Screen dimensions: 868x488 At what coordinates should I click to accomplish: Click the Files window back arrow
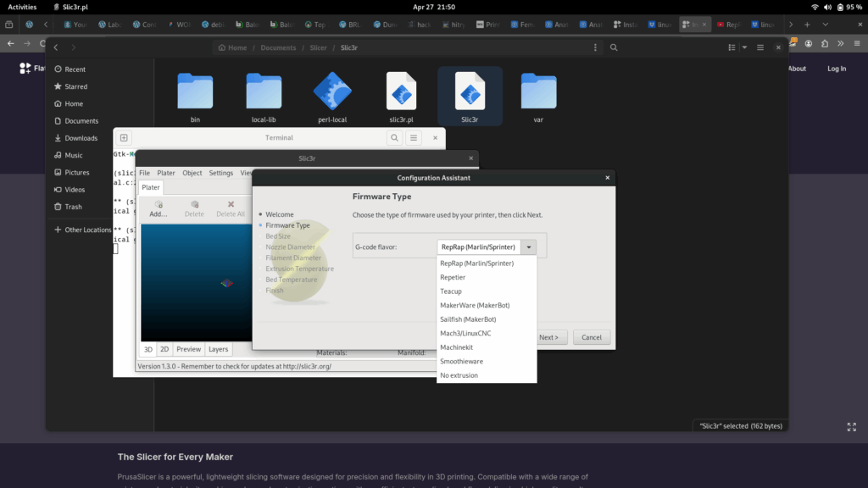coord(56,47)
